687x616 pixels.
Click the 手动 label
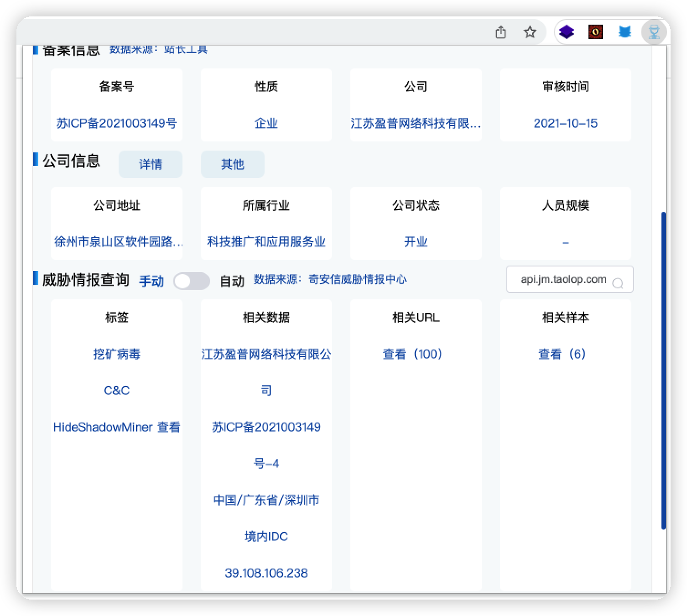click(151, 281)
